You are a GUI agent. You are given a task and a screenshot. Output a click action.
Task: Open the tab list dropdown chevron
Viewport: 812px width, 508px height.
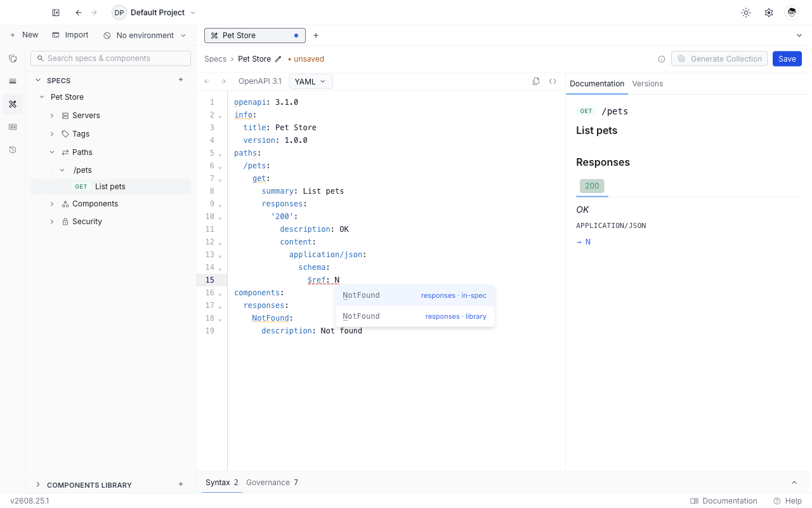pos(799,36)
